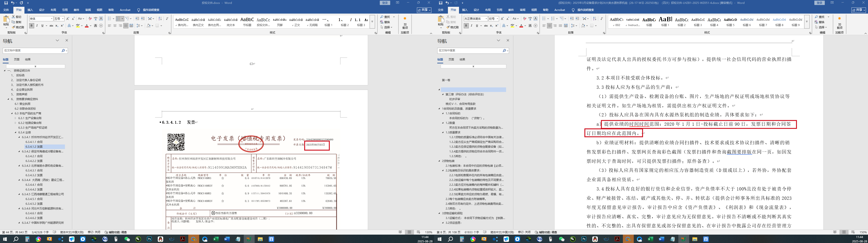
Task: Open 插入 tab in 投标文件 window
Action: 30,10
